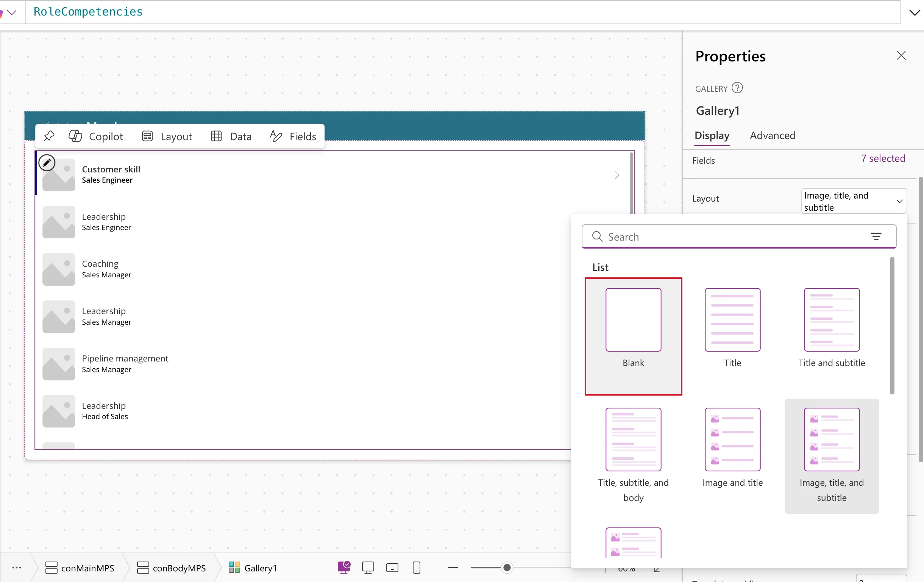
Task: Switch to tablet preview icon
Action: coord(392,567)
